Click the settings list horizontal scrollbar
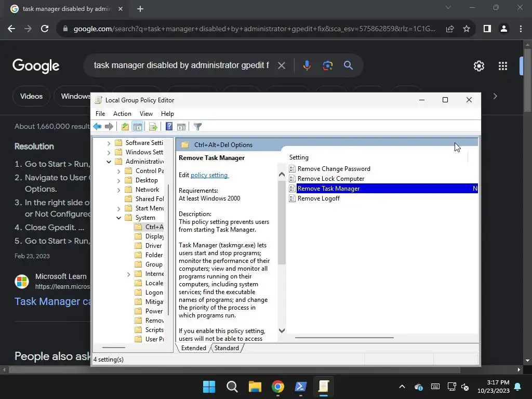532x399 pixels. 344,338
